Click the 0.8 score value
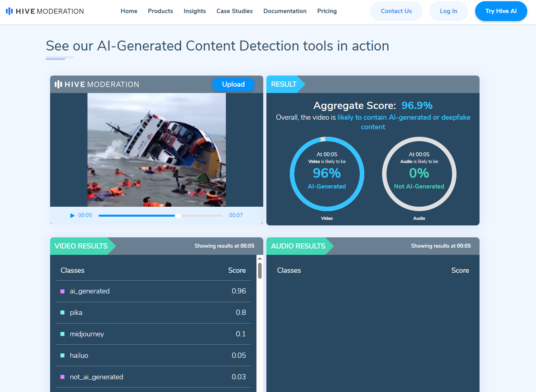This screenshot has height=392, width=536. (x=241, y=312)
